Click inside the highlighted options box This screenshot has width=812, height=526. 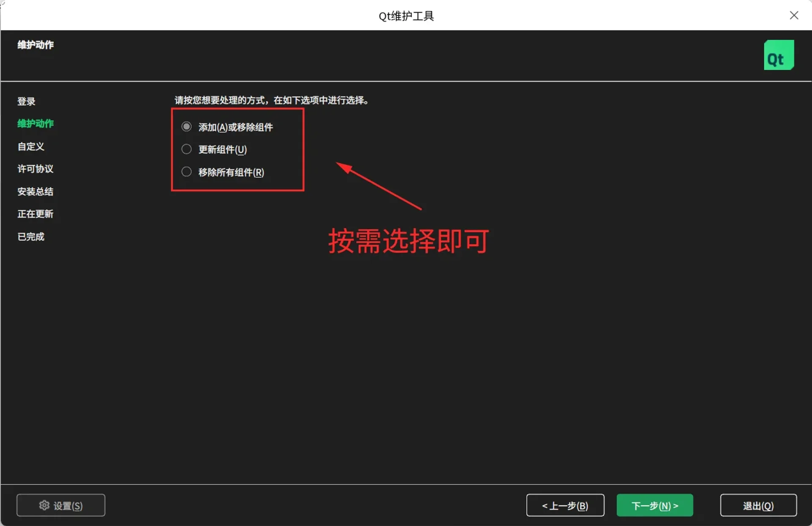click(x=237, y=149)
